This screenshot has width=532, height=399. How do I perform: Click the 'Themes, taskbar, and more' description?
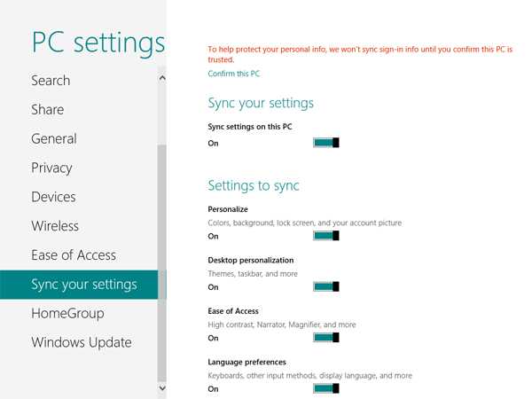253,274
